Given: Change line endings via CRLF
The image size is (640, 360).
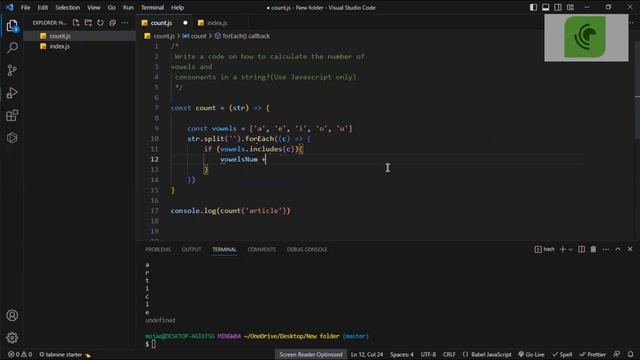Looking at the screenshot, I should point(449,354).
